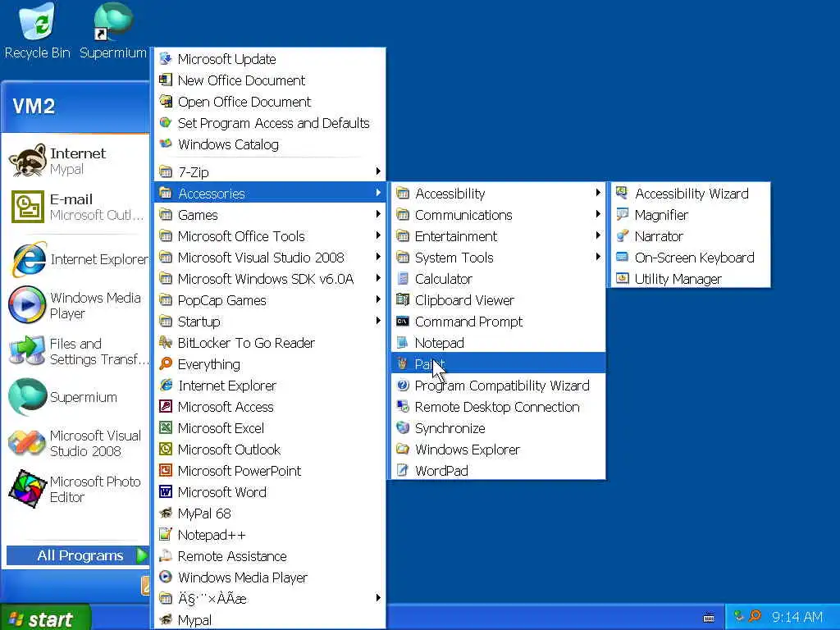Image resolution: width=840 pixels, height=630 pixels.
Task: Expand the 7-Zip submenu arrow
Action: pyautogui.click(x=378, y=171)
